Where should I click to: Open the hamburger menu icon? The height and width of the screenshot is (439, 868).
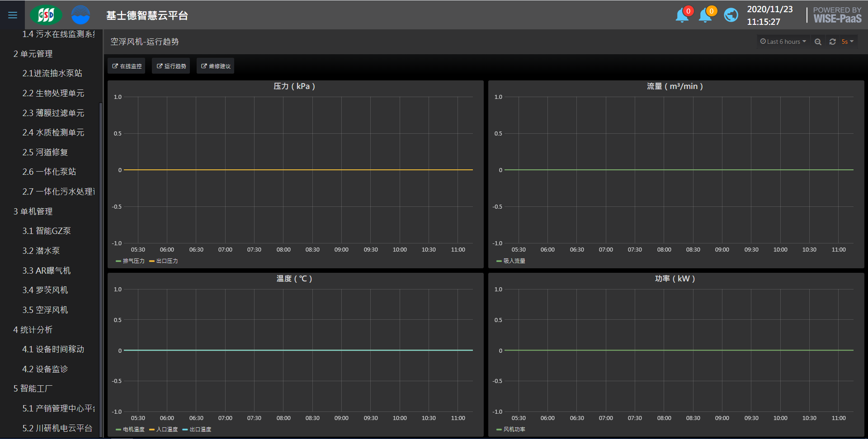(x=13, y=15)
